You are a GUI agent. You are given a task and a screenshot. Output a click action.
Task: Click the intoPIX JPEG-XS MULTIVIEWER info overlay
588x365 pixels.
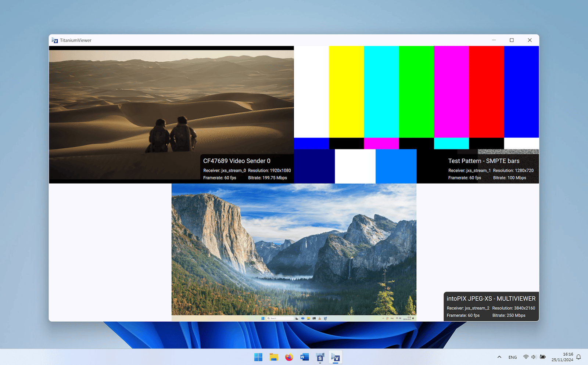(x=491, y=307)
